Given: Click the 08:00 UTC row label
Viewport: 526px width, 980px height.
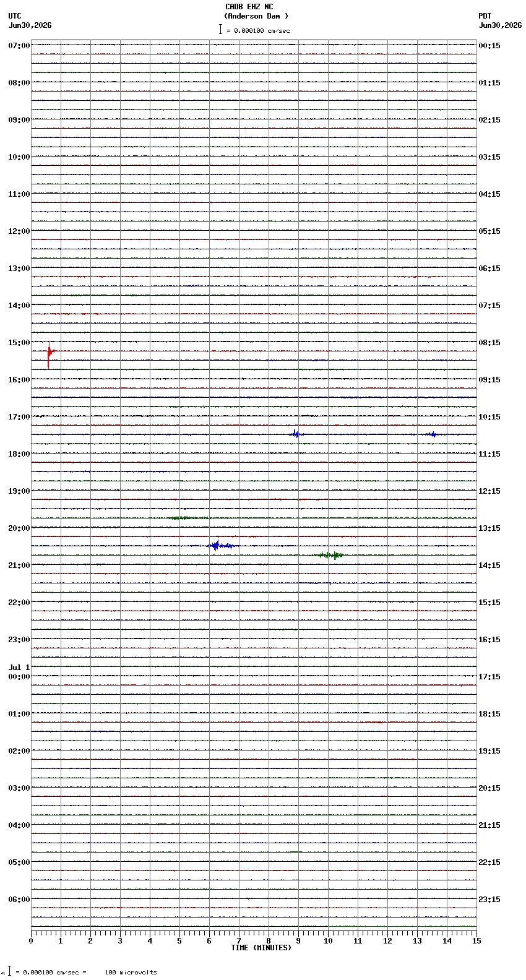Looking at the screenshot, I should (19, 83).
